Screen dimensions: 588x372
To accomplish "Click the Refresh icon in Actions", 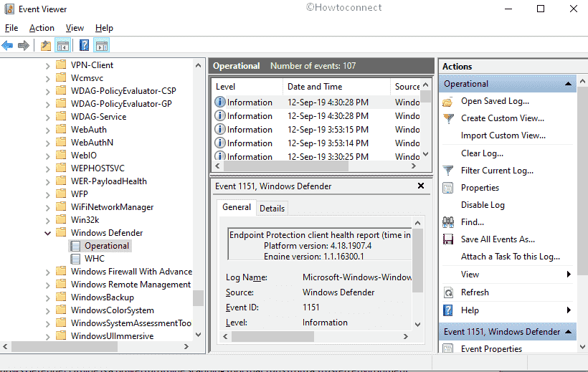I will (448, 292).
